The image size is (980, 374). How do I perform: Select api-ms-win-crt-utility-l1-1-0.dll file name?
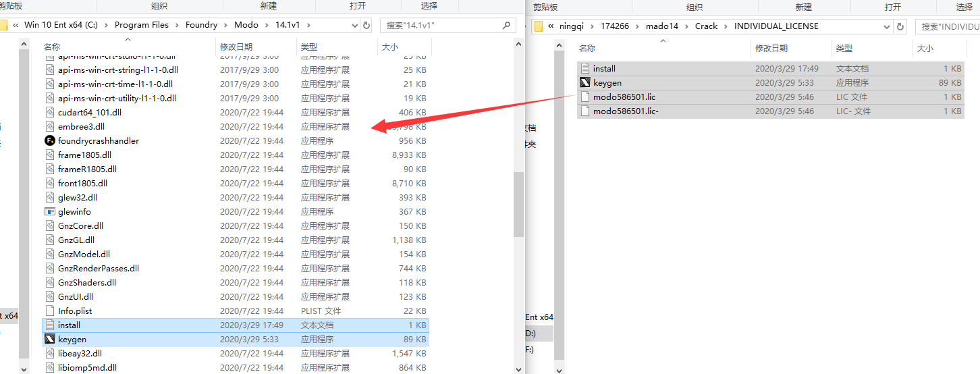click(117, 98)
